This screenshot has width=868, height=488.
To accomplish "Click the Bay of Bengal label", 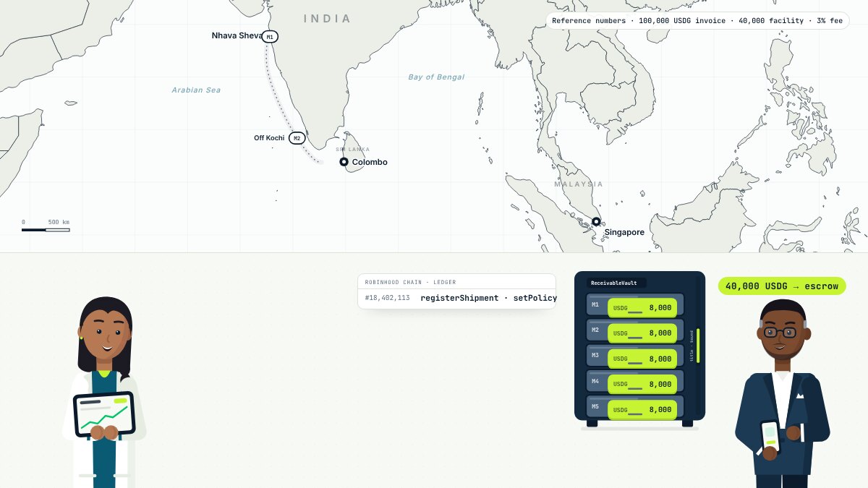I will [x=436, y=77].
